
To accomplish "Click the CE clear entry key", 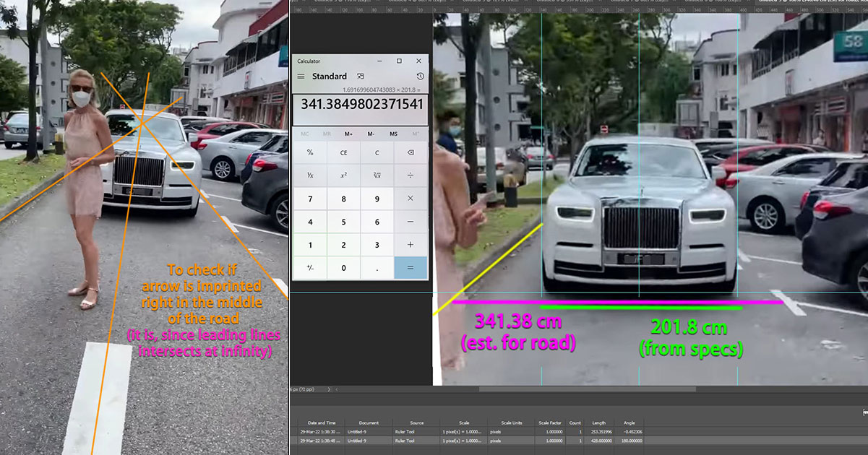I will [x=343, y=152].
